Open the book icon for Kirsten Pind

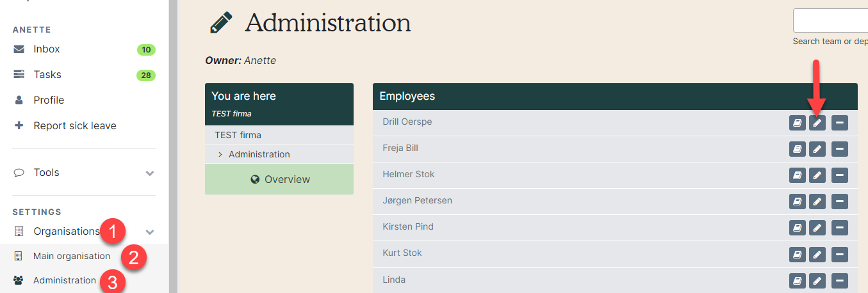click(798, 228)
